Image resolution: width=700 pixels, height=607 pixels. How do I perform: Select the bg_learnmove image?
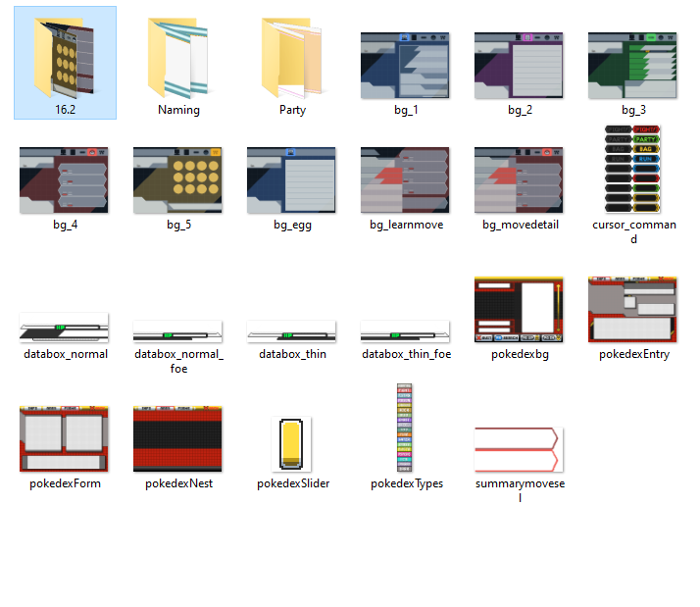pos(406,180)
